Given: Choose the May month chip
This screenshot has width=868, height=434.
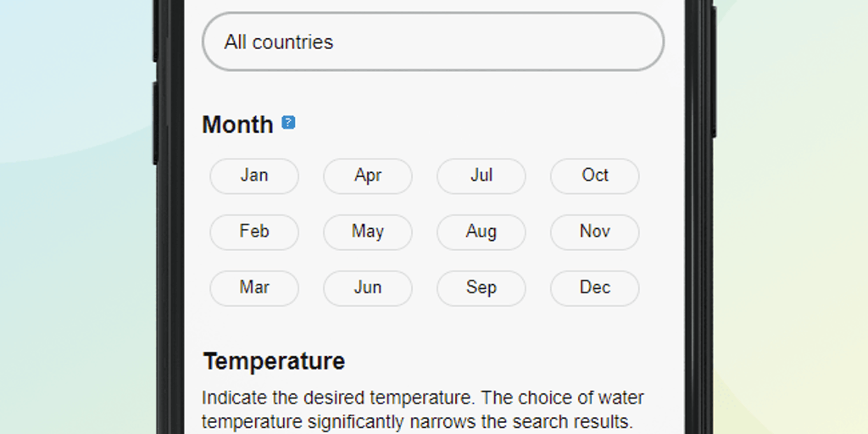Looking at the screenshot, I should 368,231.
